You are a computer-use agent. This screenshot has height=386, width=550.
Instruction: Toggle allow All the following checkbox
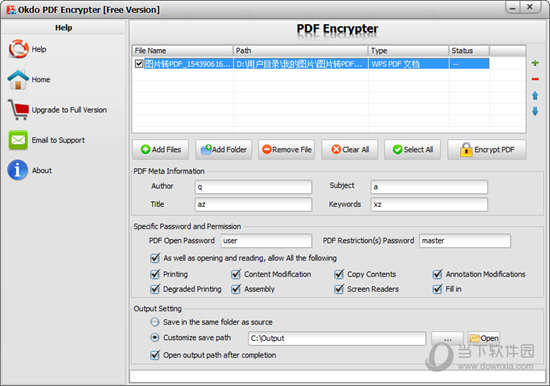tap(155, 258)
